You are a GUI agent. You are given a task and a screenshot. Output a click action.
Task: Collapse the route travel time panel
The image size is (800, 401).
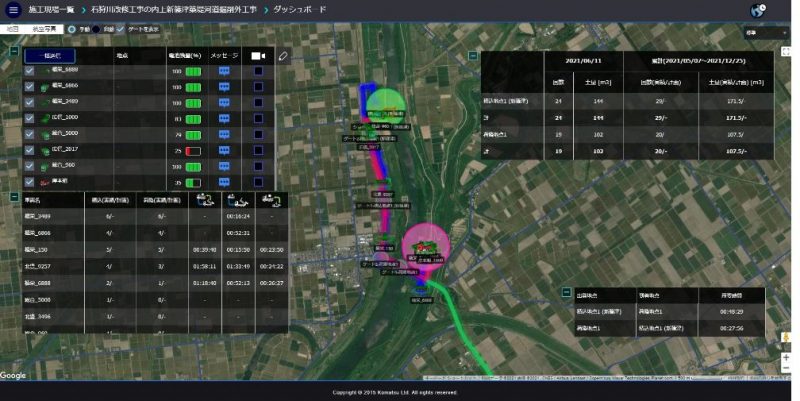(566, 292)
